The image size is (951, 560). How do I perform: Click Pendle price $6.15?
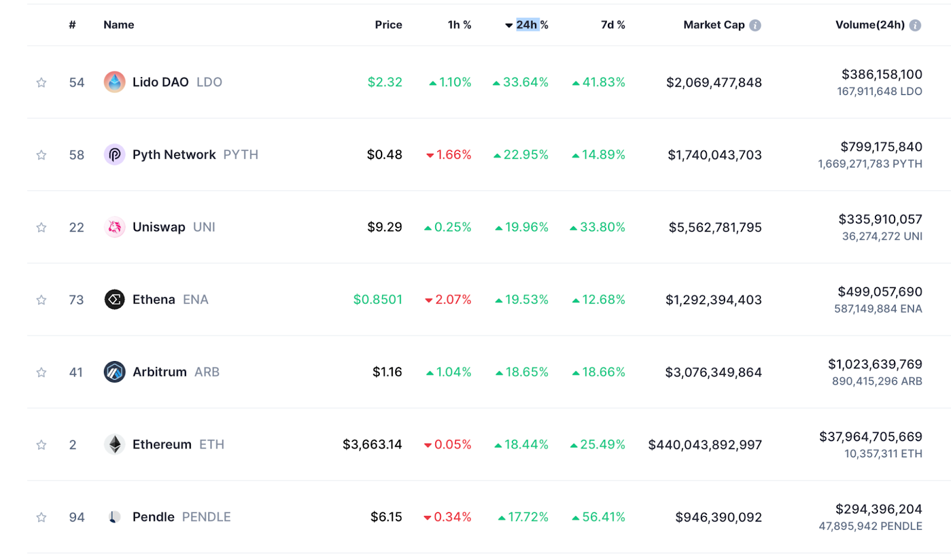386,517
